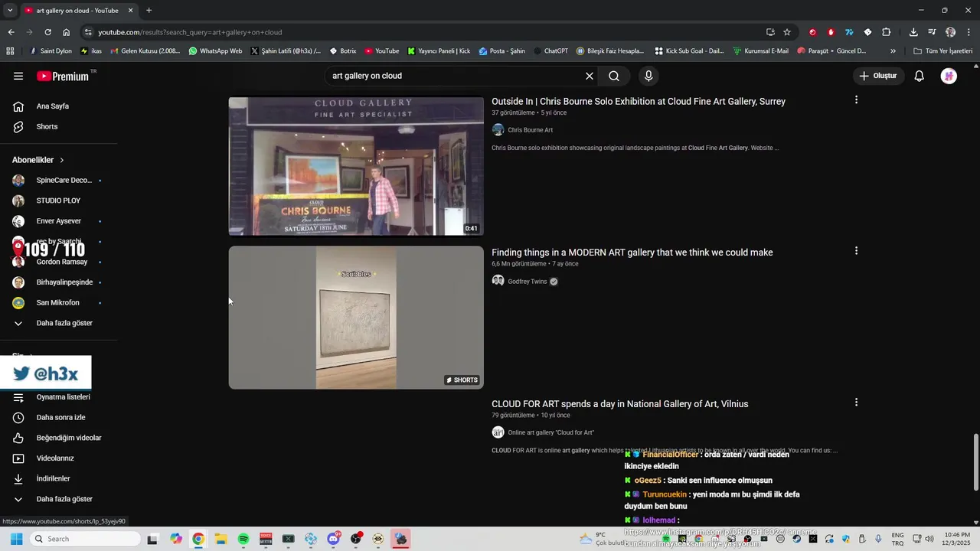Viewport: 980px width, 551px height.
Task: Open Chrome apps grid icon
Action: [10, 51]
